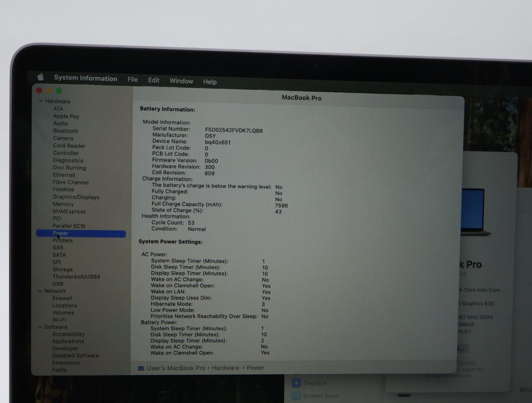The height and width of the screenshot is (403, 532).
Task: Select Memory in the sidebar
Action: point(63,204)
